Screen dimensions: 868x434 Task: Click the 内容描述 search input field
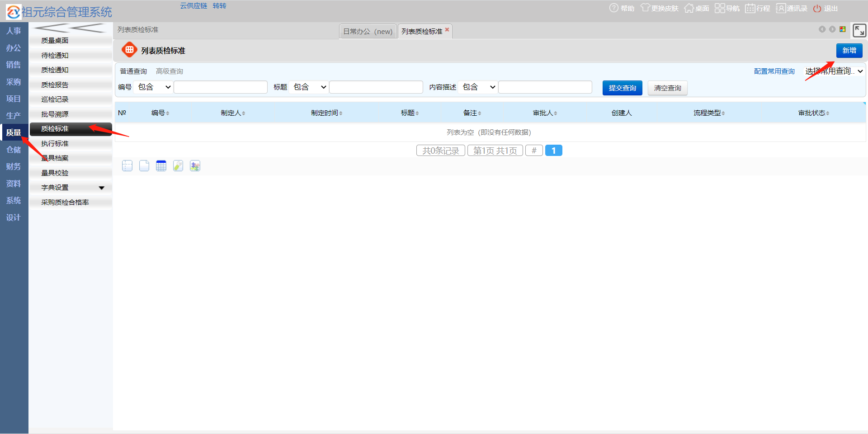545,87
